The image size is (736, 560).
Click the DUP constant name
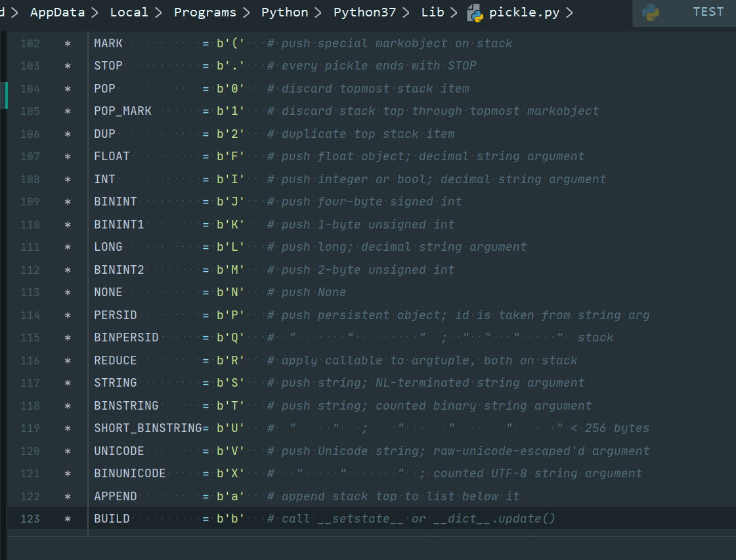click(104, 134)
